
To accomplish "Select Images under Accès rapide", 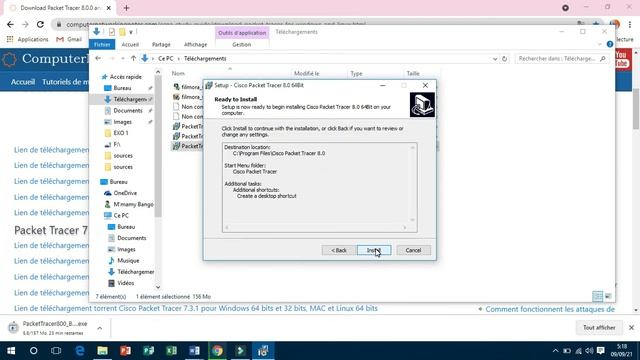I will (x=122, y=122).
